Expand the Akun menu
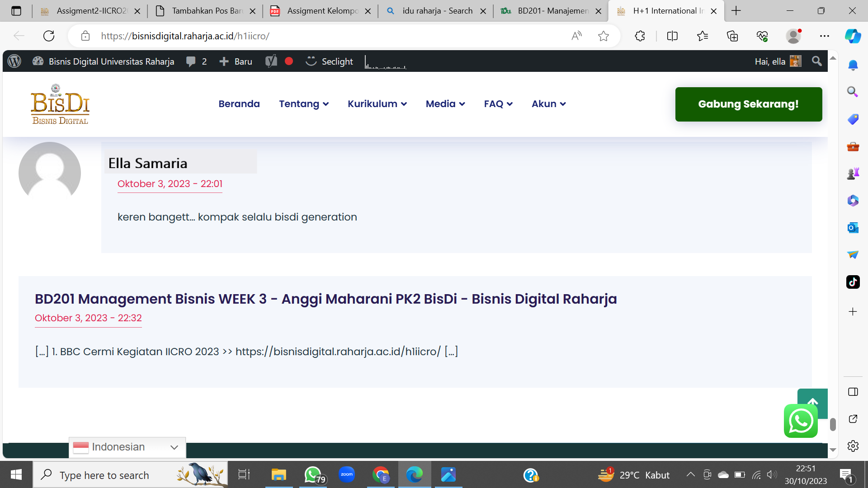868x488 pixels. click(x=549, y=104)
